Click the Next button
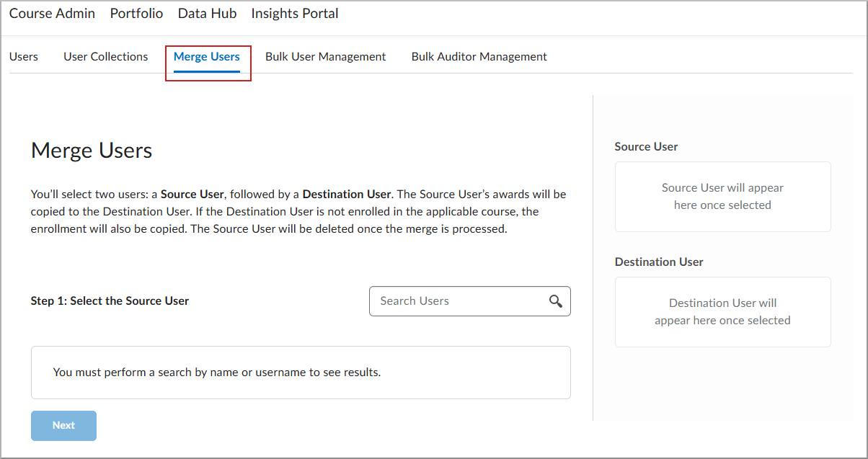This screenshot has height=459, width=868. click(x=63, y=425)
